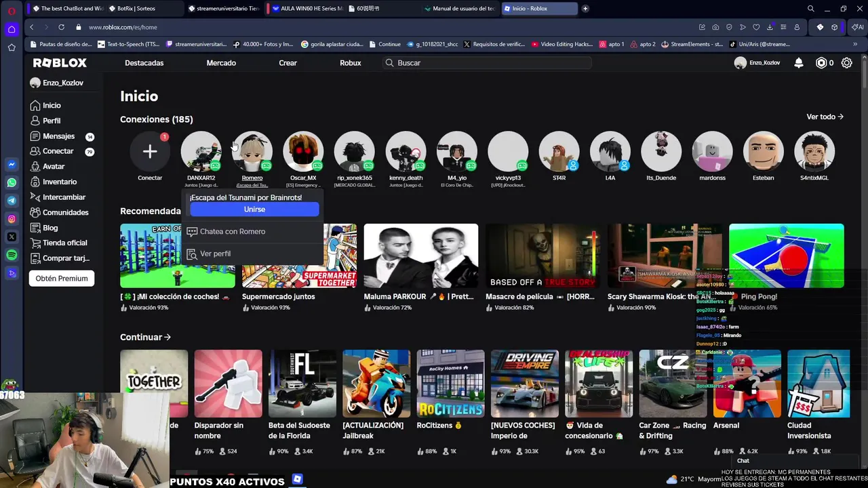Open Telegram from Opera sidebar
Screen dimensions: 868x488
[12, 201]
